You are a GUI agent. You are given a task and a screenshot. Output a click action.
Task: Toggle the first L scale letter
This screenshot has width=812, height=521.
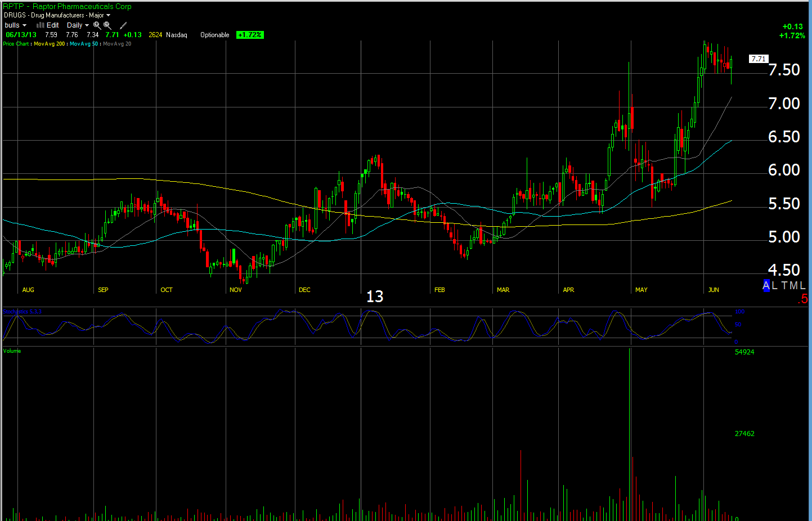[x=775, y=286]
